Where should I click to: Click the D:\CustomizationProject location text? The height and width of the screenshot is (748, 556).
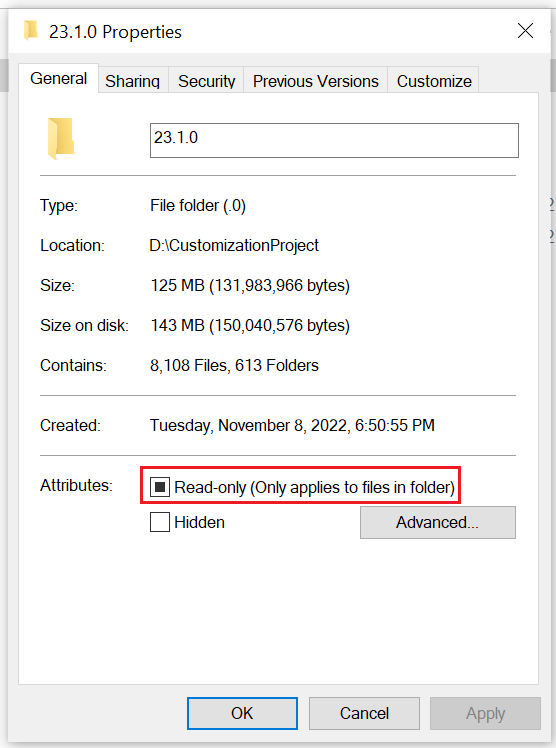tap(234, 245)
